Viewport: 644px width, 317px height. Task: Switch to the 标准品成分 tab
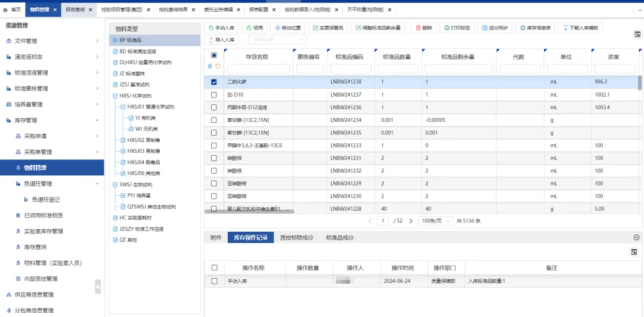339,238
